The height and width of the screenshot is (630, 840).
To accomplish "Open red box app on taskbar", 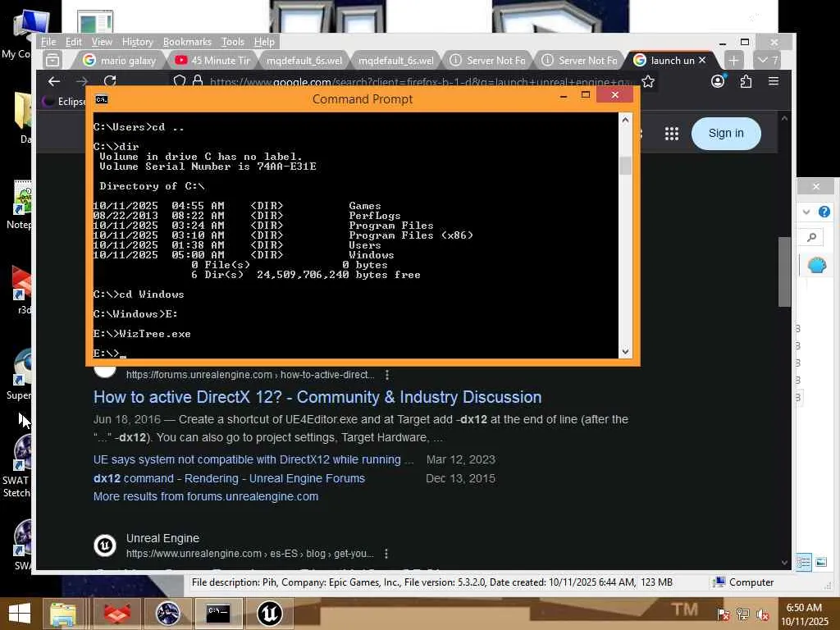I will [x=116, y=614].
